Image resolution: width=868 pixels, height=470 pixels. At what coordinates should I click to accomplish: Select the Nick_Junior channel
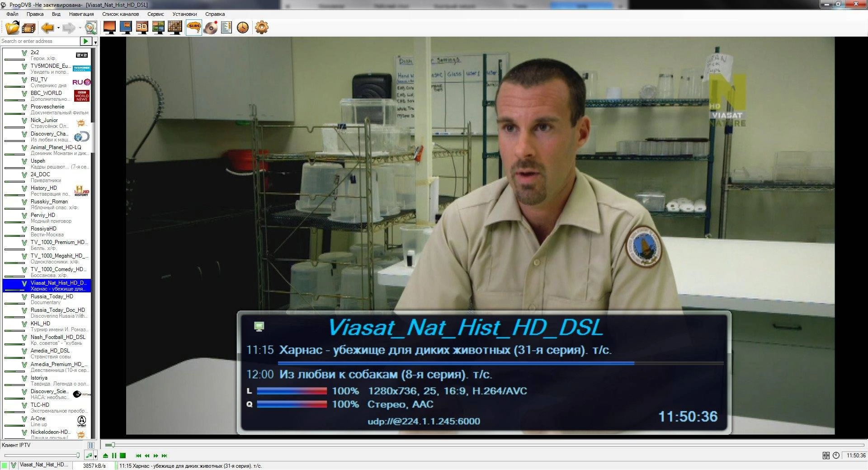tap(47, 123)
